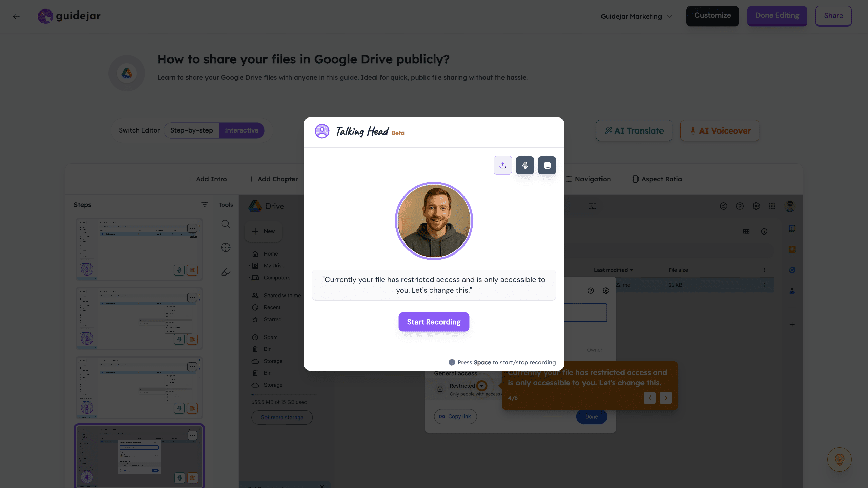Select the magnifier zoom tool in Tools panel
Image resolution: width=868 pixels, height=488 pixels.
[226, 224]
